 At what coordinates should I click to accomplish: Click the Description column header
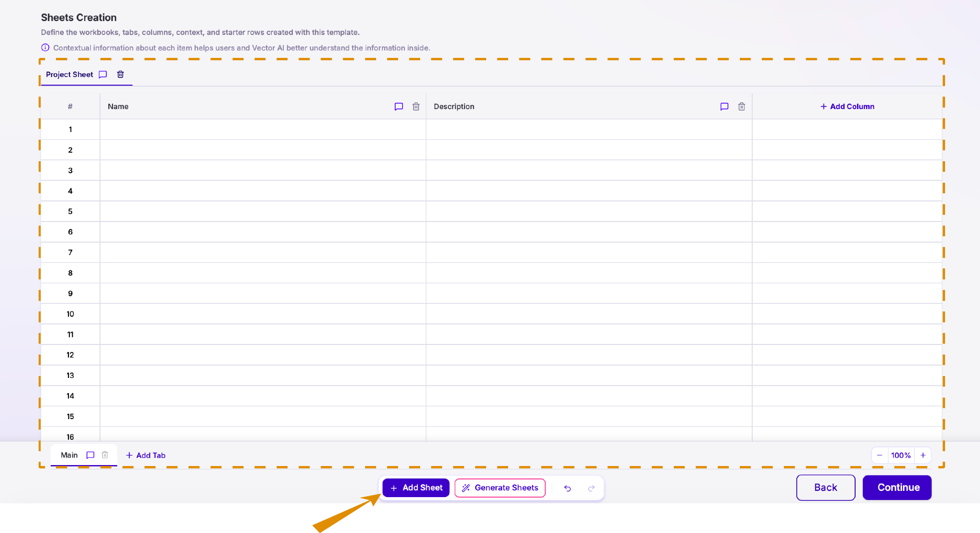click(589, 107)
